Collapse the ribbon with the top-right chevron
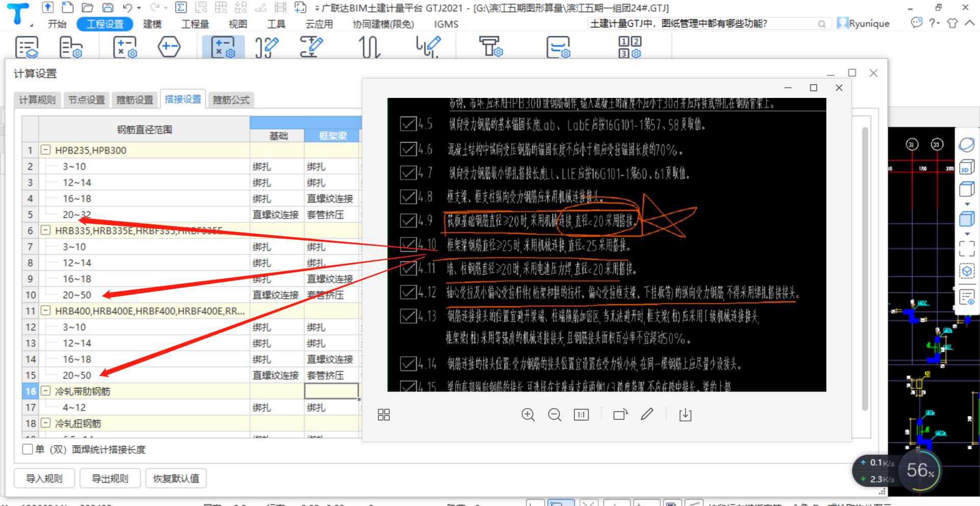Image resolution: width=980 pixels, height=506 pixels. tap(969, 23)
